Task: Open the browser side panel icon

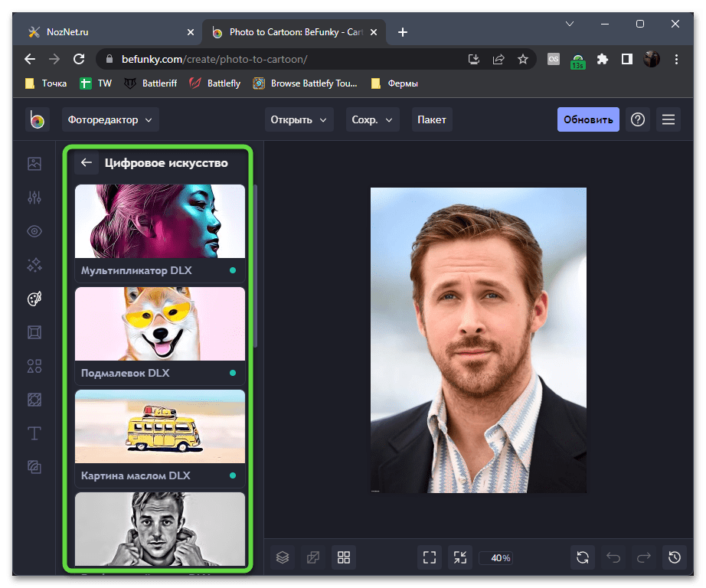Action: (x=627, y=59)
